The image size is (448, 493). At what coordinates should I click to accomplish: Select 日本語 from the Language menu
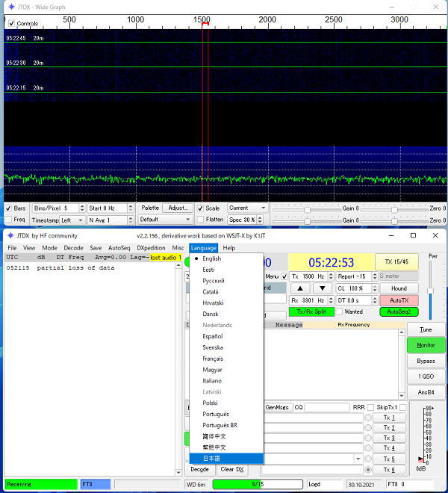point(214,459)
